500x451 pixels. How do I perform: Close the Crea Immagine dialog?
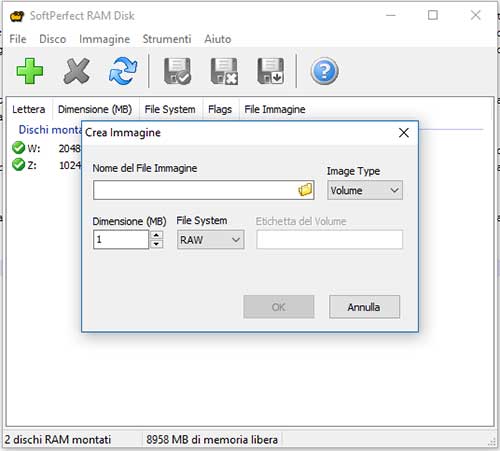[x=404, y=133]
